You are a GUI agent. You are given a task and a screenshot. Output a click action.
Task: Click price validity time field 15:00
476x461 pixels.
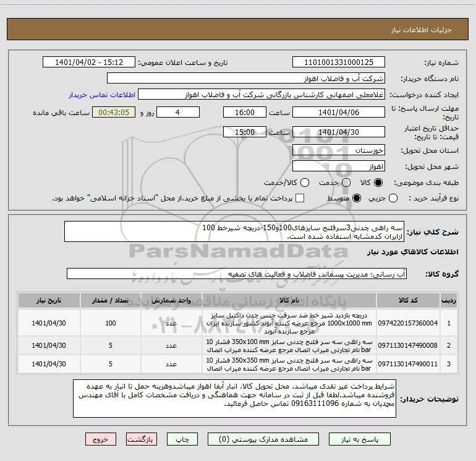click(245, 132)
